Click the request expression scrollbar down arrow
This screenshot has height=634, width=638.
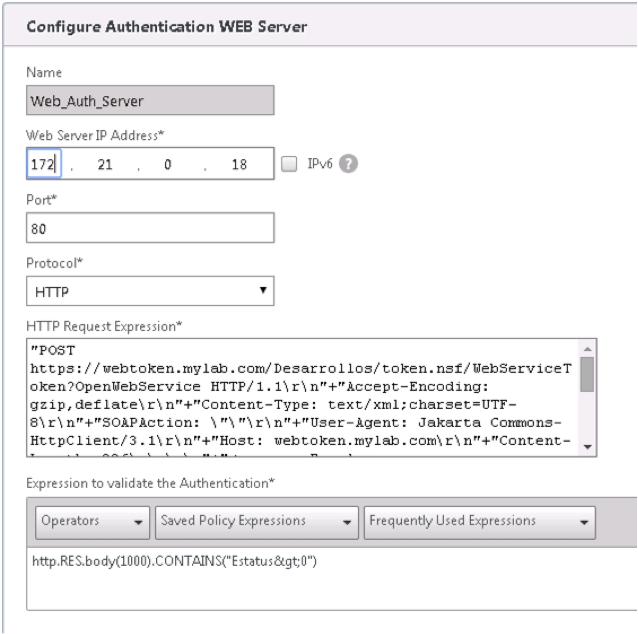click(587, 447)
